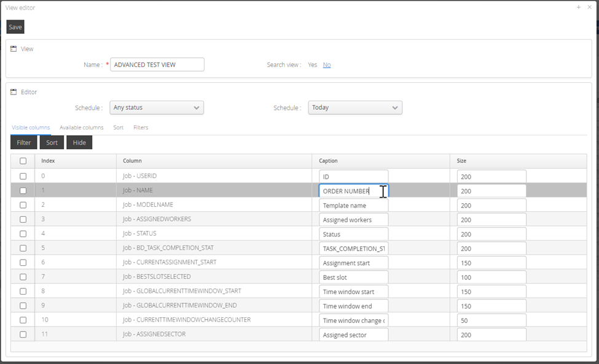Enable checkbox for Job - ASSIGNEDSECTOR row
Viewport: 599px width, 364px height.
point(23,335)
